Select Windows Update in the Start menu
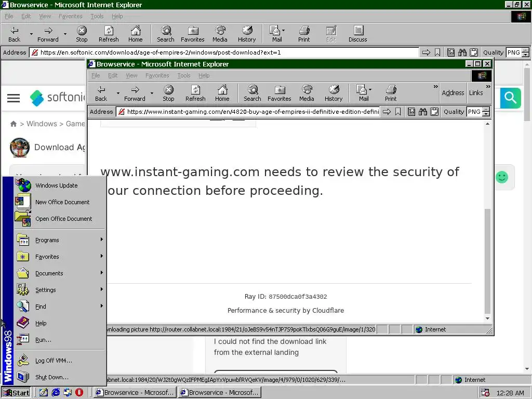This screenshot has height=399, width=532. (60, 185)
